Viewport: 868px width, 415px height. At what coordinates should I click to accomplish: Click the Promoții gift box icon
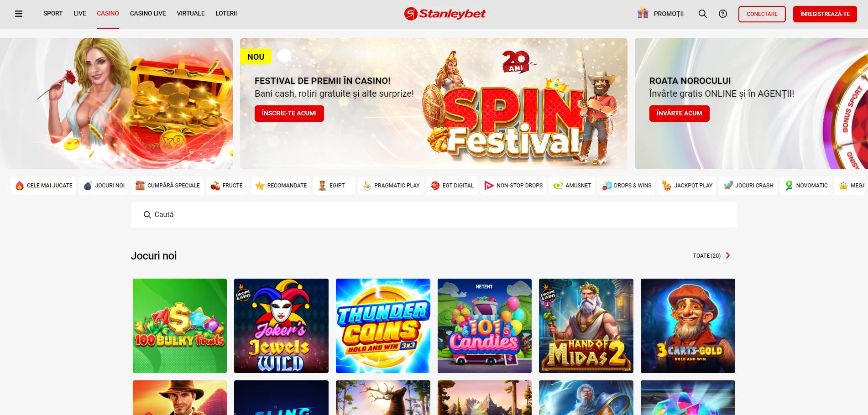coord(643,13)
